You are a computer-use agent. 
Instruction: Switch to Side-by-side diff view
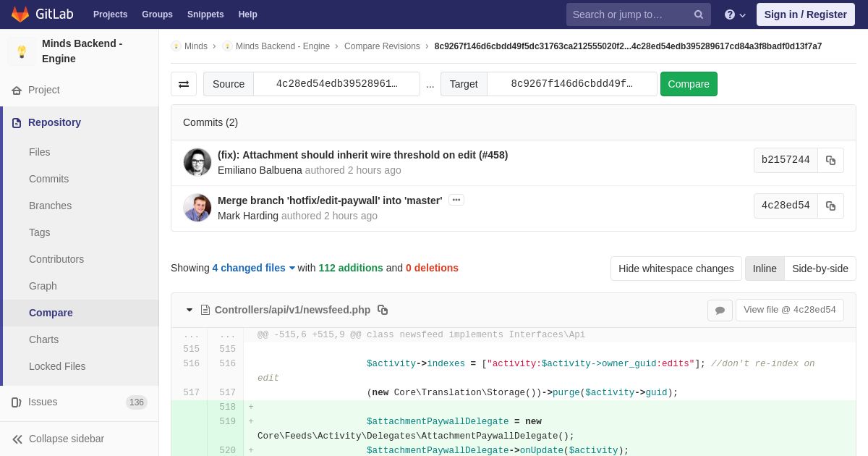(x=820, y=269)
